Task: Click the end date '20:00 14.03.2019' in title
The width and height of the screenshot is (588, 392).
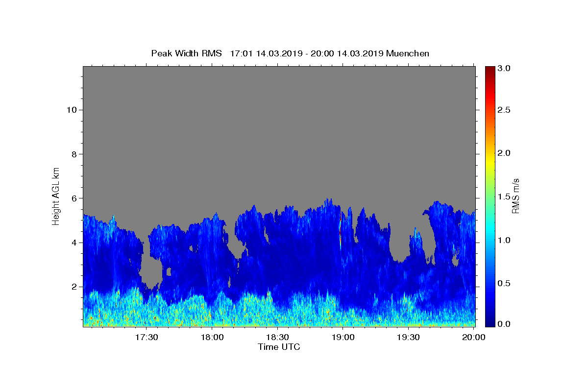Action: 346,53
